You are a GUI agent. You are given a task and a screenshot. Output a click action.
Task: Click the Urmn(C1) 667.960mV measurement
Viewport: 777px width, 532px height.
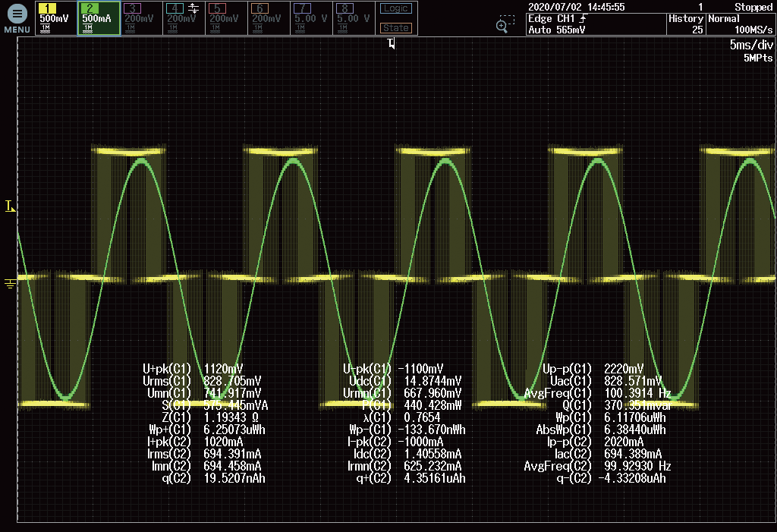coord(402,393)
